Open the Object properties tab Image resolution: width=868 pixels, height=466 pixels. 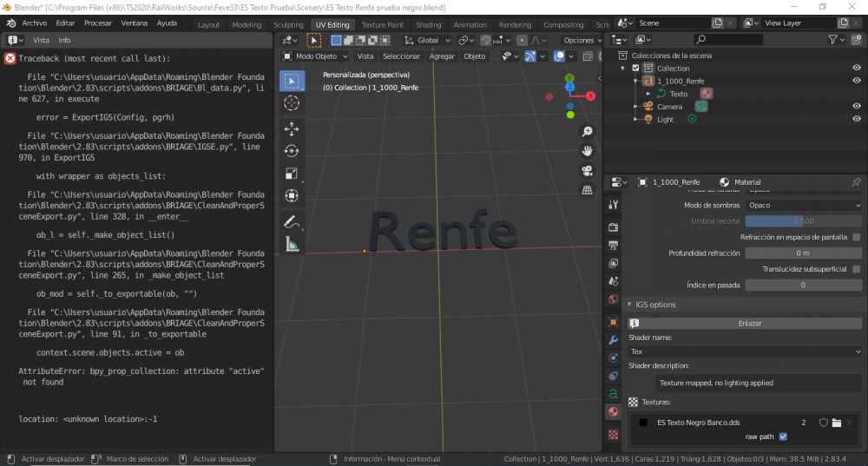click(614, 322)
